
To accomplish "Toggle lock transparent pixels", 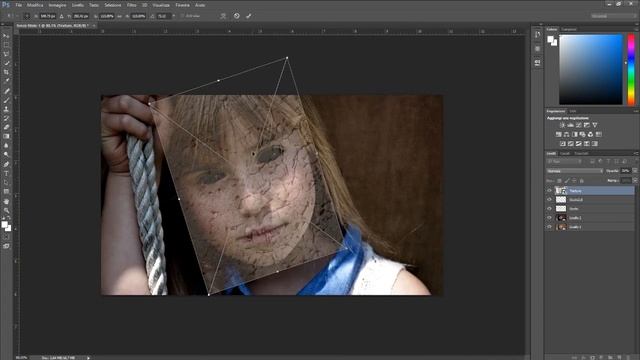I will click(559, 180).
